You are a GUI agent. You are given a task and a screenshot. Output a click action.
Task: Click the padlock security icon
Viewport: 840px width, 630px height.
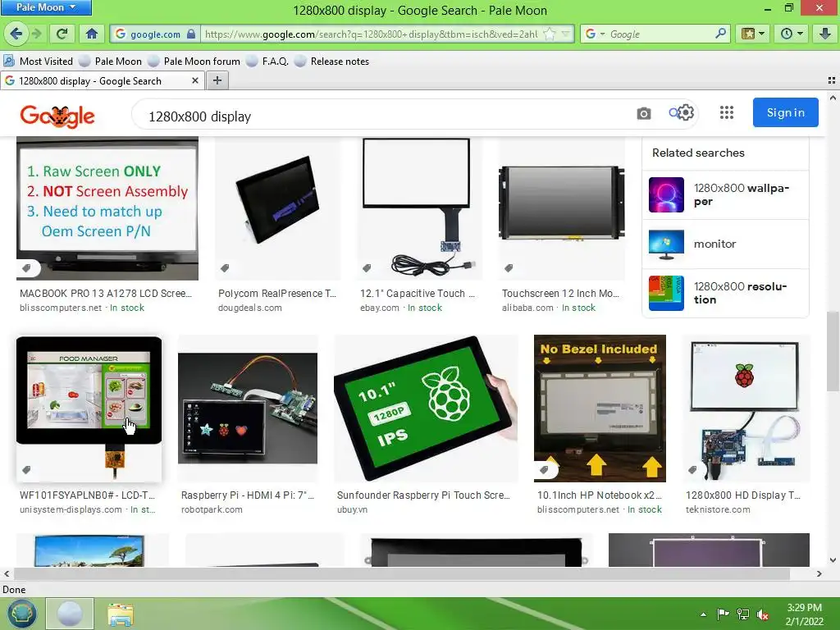[x=191, y=34]
